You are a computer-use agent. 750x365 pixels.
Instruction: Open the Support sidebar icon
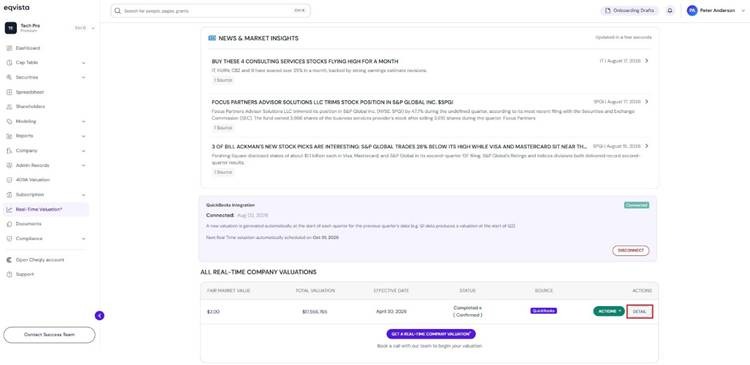(10, 275)
